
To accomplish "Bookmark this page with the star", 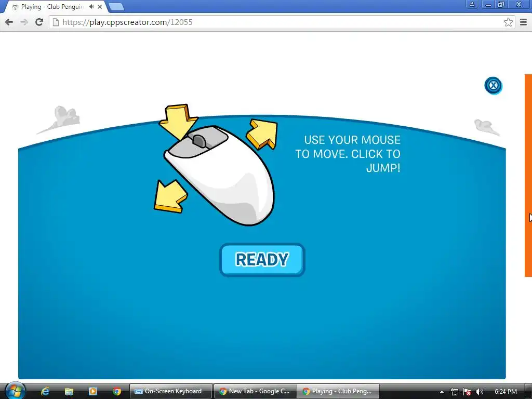I will click(508, 22).
